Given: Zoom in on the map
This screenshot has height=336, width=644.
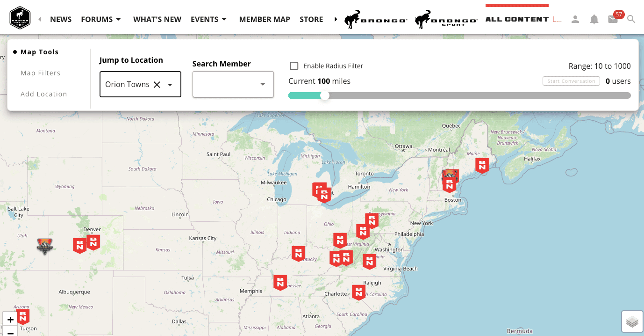Looking at the screenshot, I should coord(10,320).
